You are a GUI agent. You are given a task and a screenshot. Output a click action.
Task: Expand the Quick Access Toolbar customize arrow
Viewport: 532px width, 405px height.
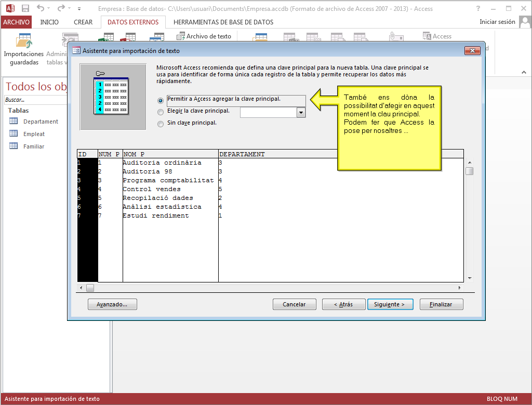click(79, 8)
